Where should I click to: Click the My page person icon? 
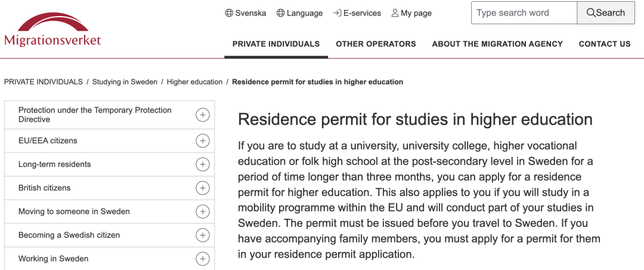point(395,13)
